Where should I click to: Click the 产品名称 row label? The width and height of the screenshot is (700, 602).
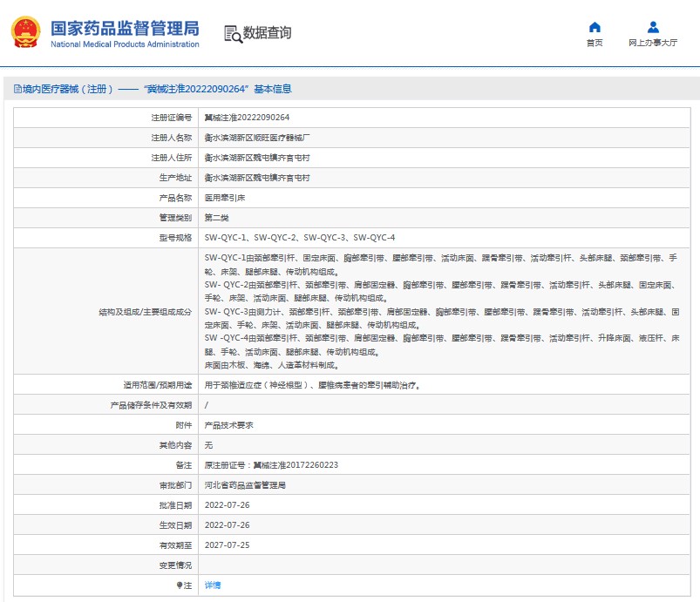175,198
